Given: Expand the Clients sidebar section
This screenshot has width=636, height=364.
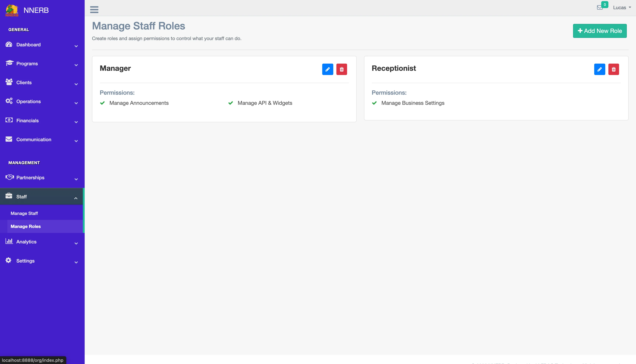Looking at the screenshot, I should 24,83.
